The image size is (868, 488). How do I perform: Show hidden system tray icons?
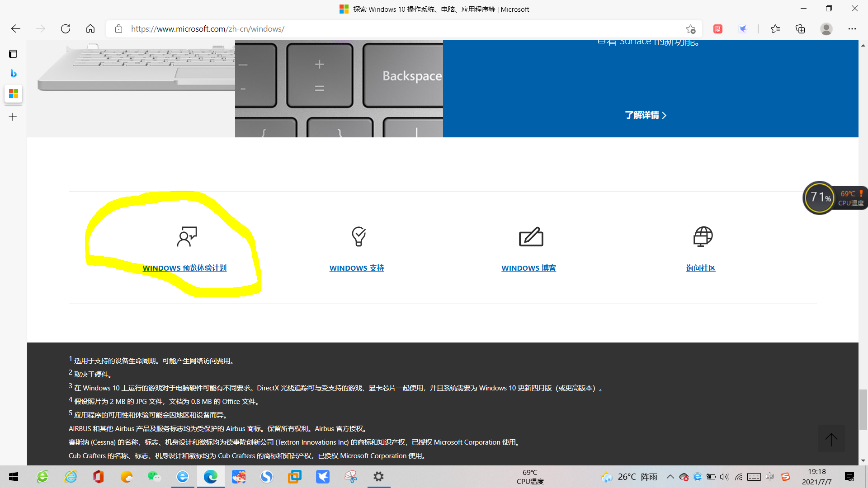point(670,477)
